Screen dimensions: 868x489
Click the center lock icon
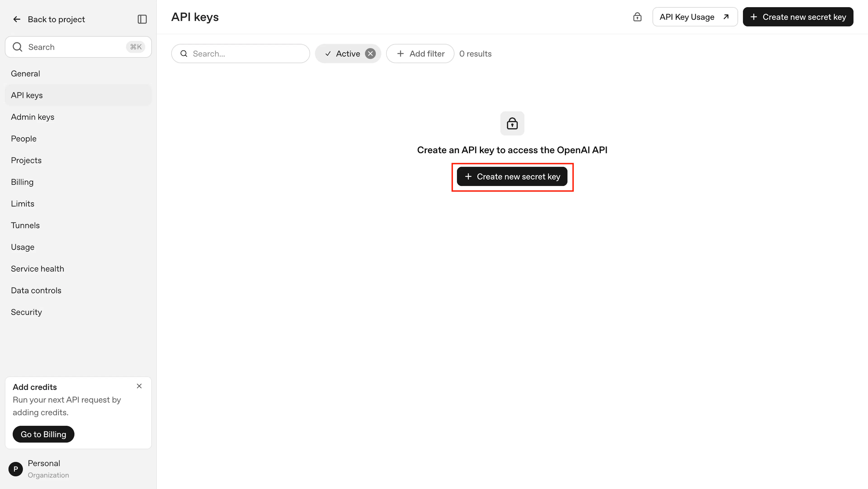(x=512, y=123)
